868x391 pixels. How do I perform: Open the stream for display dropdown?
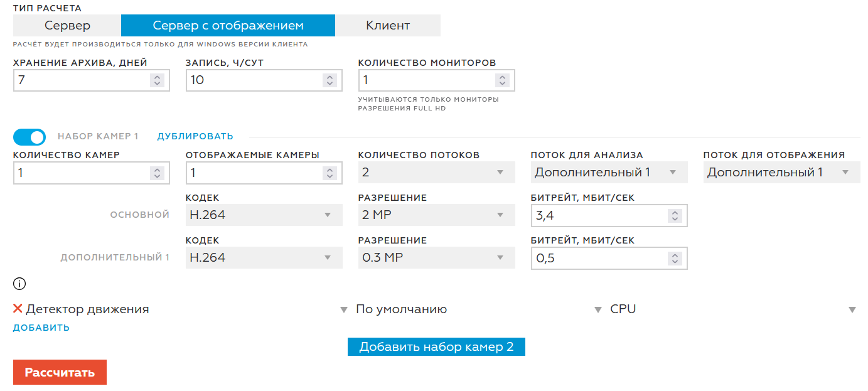(x=781, y=173)
